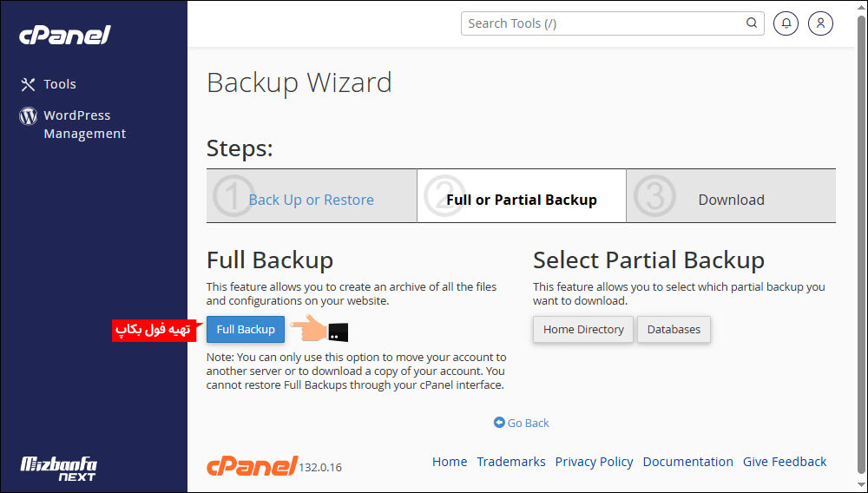Focus the Search Tools field
Screen dimensions: 868x493
click(x=603, y=23)
